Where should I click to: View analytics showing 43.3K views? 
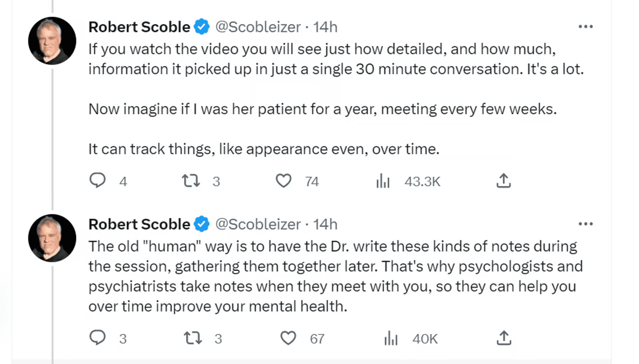coord(383,181)
